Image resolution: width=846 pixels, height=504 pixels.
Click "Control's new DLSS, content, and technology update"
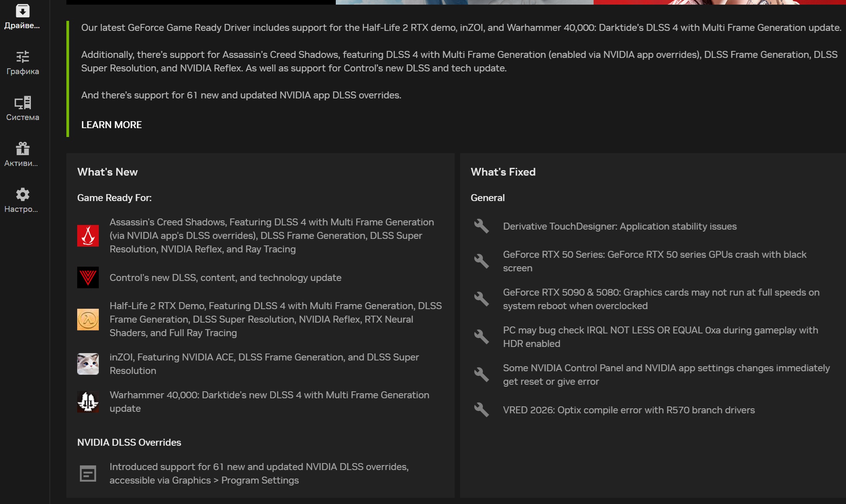click(225, 278)
